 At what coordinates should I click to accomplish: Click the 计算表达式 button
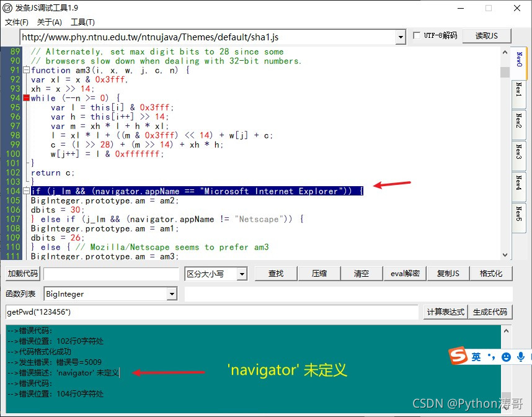[x=445, y=312]
